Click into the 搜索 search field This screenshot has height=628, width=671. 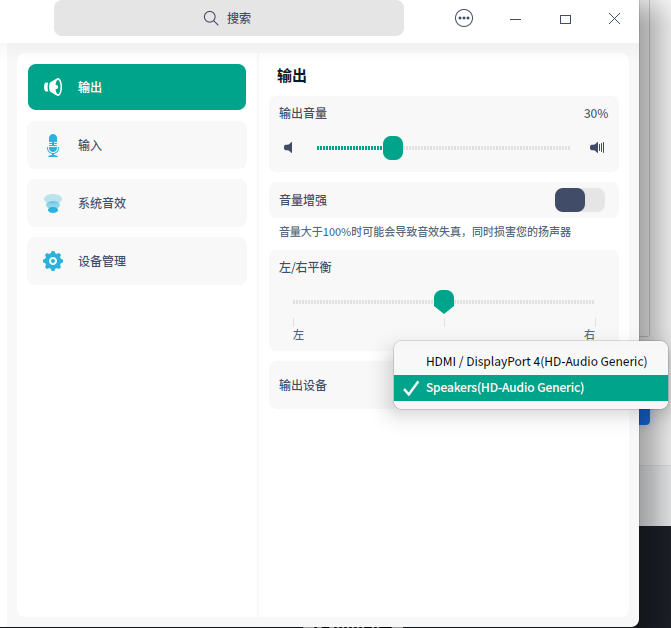click(x=229, y=18)
